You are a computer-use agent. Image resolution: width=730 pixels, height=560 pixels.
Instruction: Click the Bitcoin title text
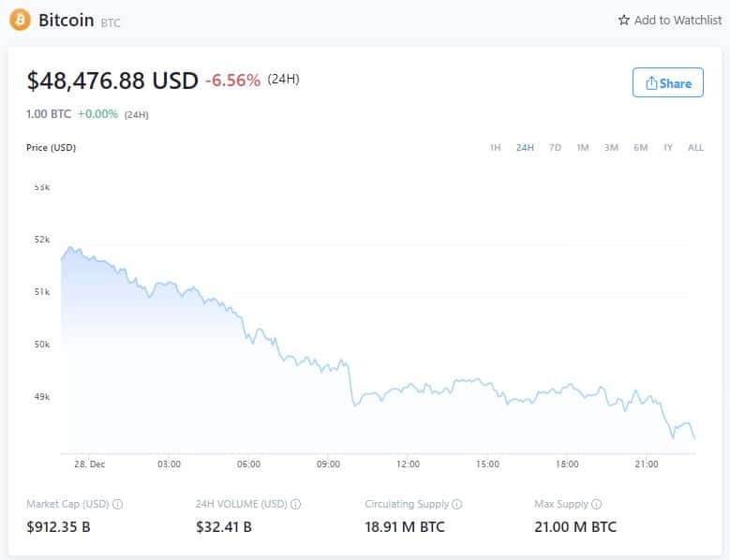67,21
